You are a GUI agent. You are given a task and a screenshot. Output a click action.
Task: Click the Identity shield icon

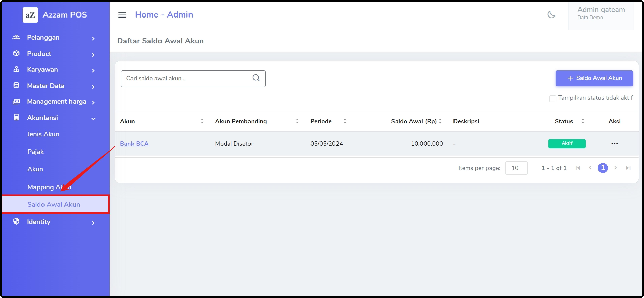[16, 221]
